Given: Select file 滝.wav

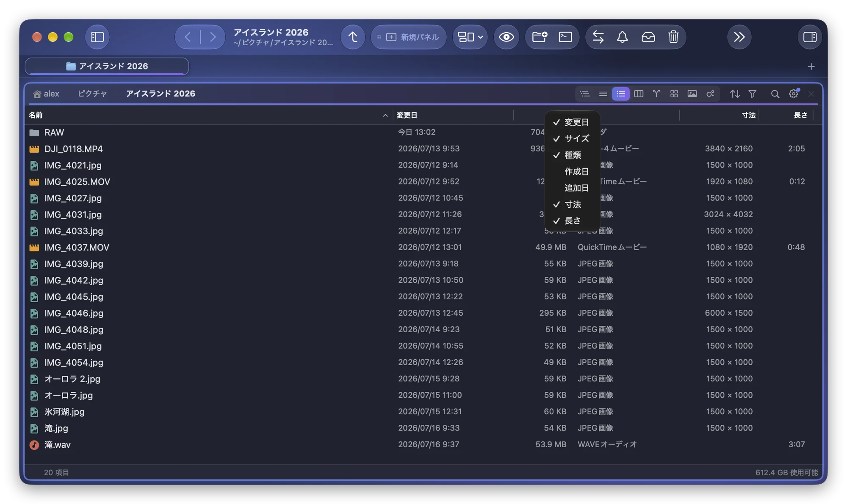Looking at the screenshot, I should (x=423, y=445).
